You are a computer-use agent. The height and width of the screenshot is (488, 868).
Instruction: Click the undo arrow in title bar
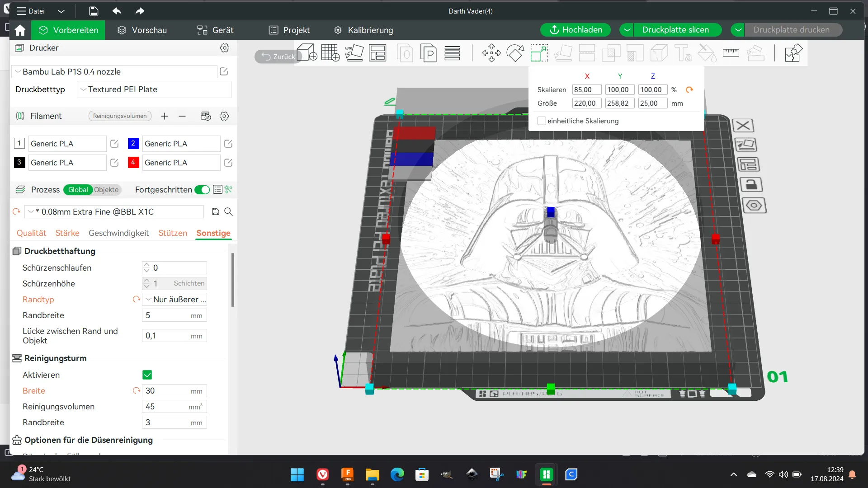coord(117,11)
